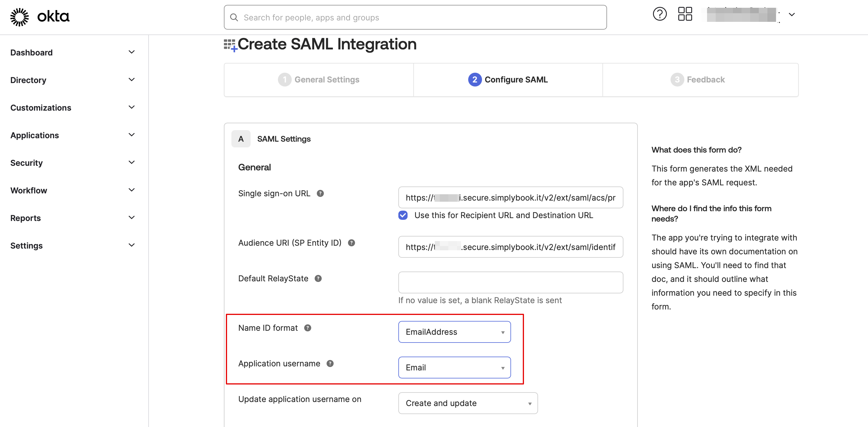This screenshot has width=868, height=427.
Task: Uncheck Use this for Recipient URL checkbox
Action: pos(403,215)
